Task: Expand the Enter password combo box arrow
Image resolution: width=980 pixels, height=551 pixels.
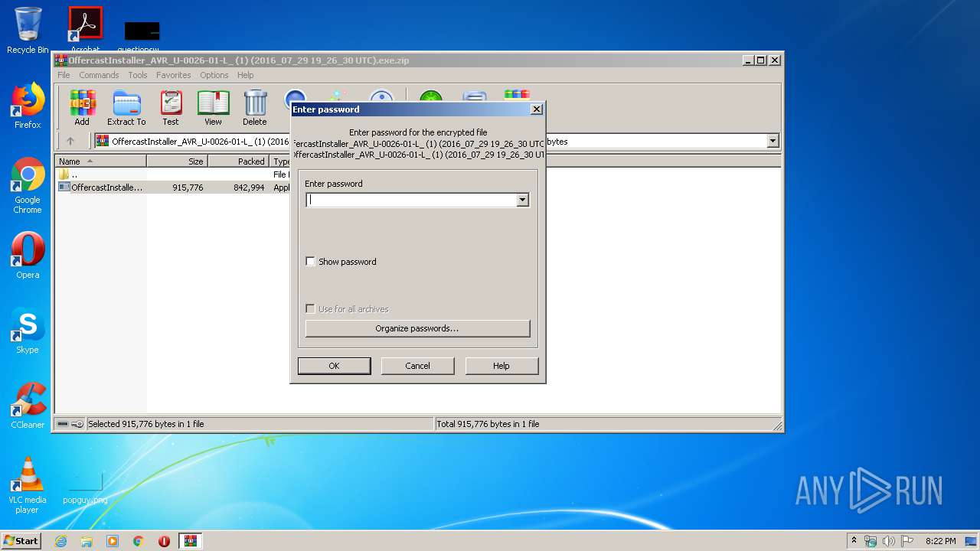Action: point(523,200)
